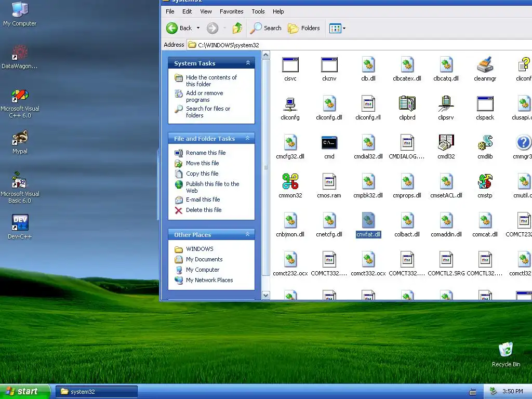Viewport: 532px width, 399px height.
Task: Click Search for files or folders
Action: click(x=208, y=112)
